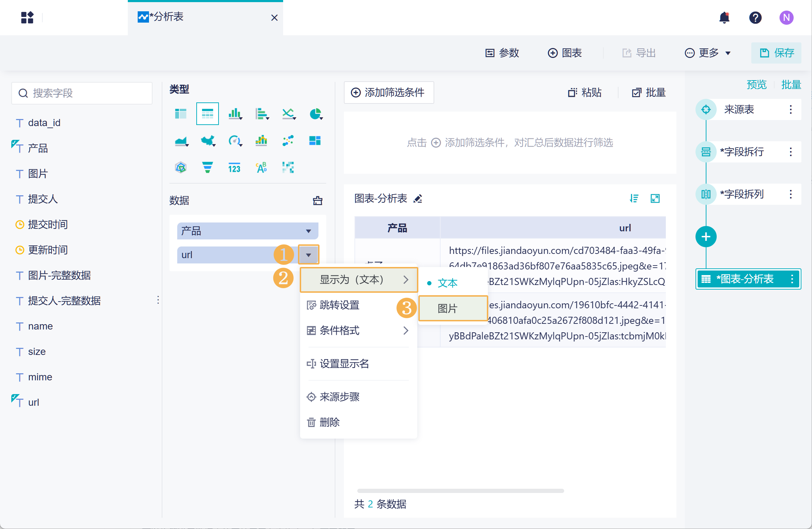Click the 搜索字段 search input
812x529 pixels.
pyautogui.click(x=82, y=93)
